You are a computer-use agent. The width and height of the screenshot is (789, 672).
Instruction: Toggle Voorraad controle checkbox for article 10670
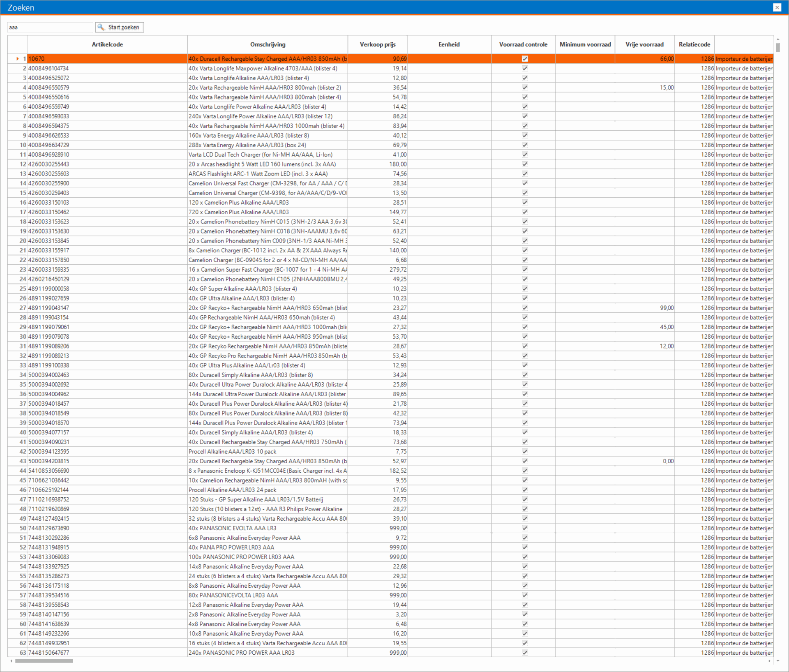pyautogui.click(x=525, y=59)
